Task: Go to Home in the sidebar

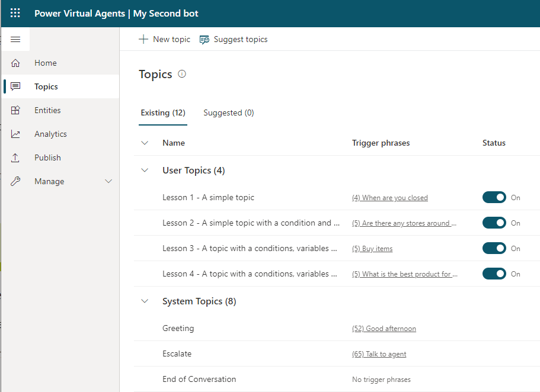Action: click(60, 63)
